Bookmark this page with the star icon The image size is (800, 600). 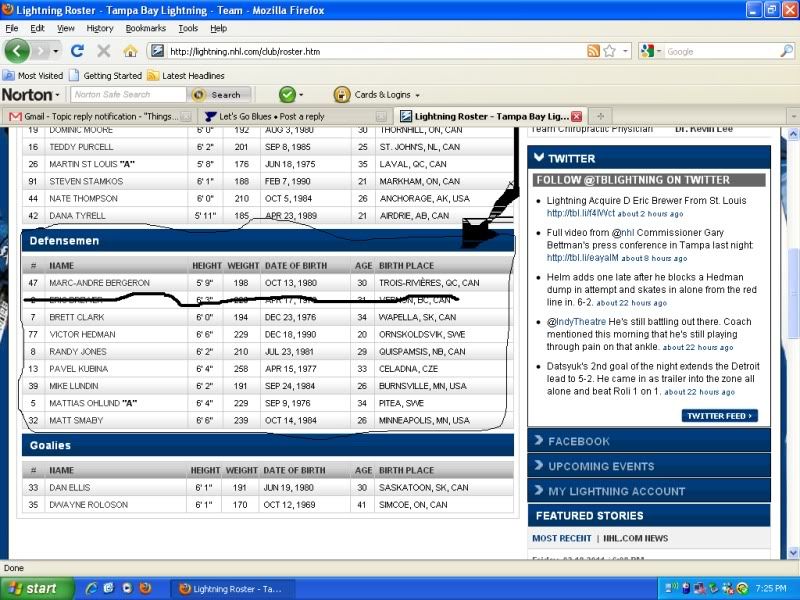pyautogui.click(x=609, y=51)
